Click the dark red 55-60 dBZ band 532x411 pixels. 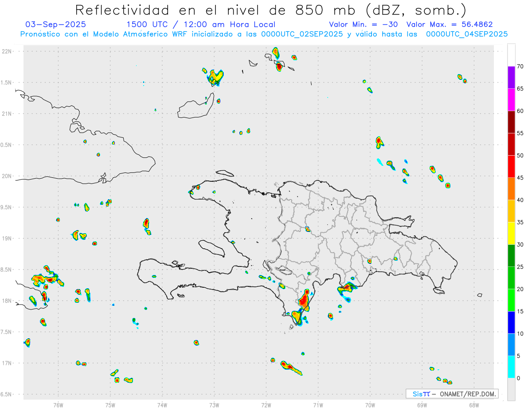pyautogui.click(x=511, y=122)
